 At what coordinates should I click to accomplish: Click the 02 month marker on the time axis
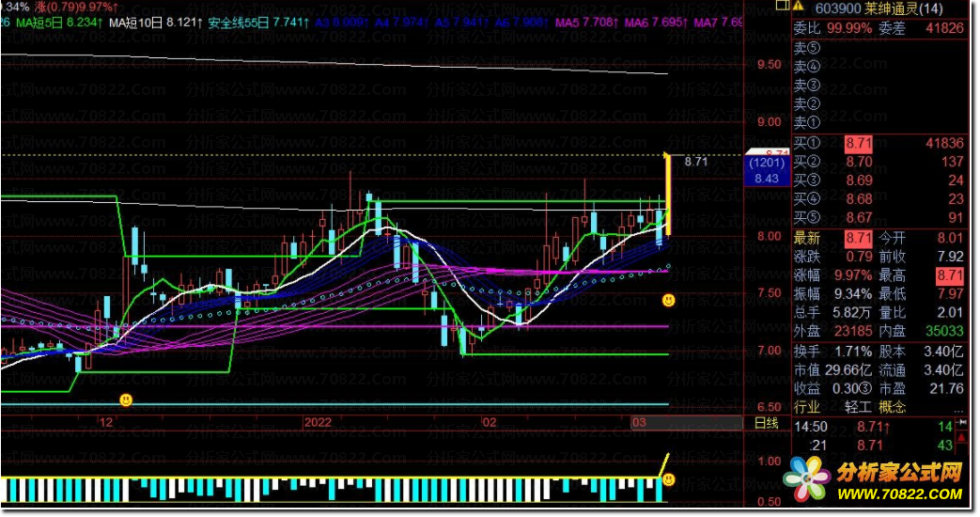point(489,422)
